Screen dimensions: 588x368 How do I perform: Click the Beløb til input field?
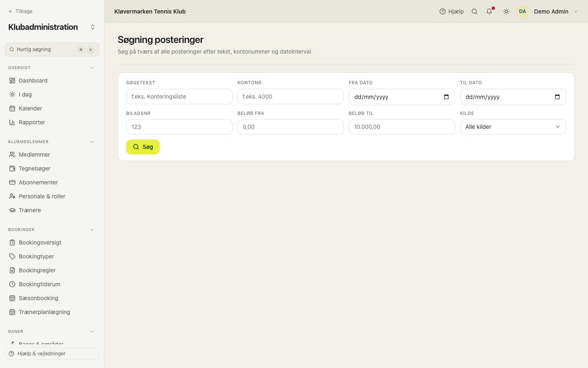[402, 127]
